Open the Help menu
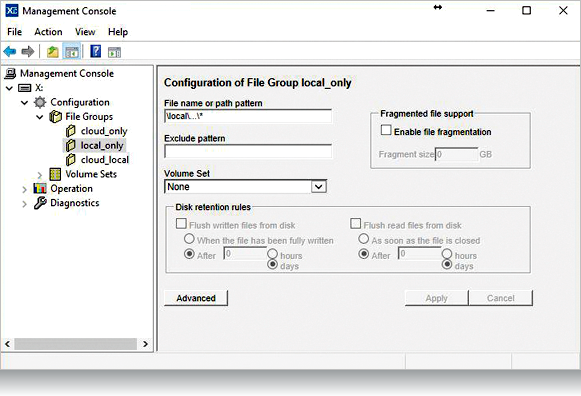Viewport: 581px width, 396px height. (x=118, y=32)
